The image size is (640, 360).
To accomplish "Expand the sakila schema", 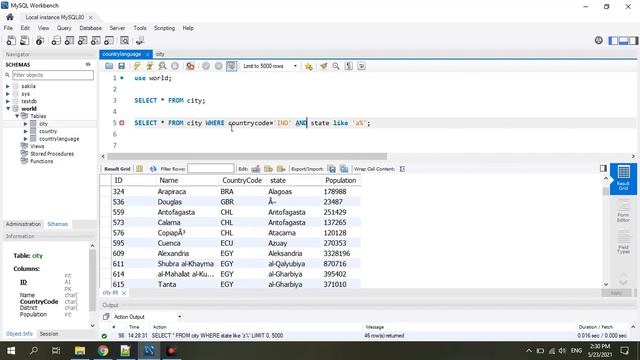I will pos(8,87).
